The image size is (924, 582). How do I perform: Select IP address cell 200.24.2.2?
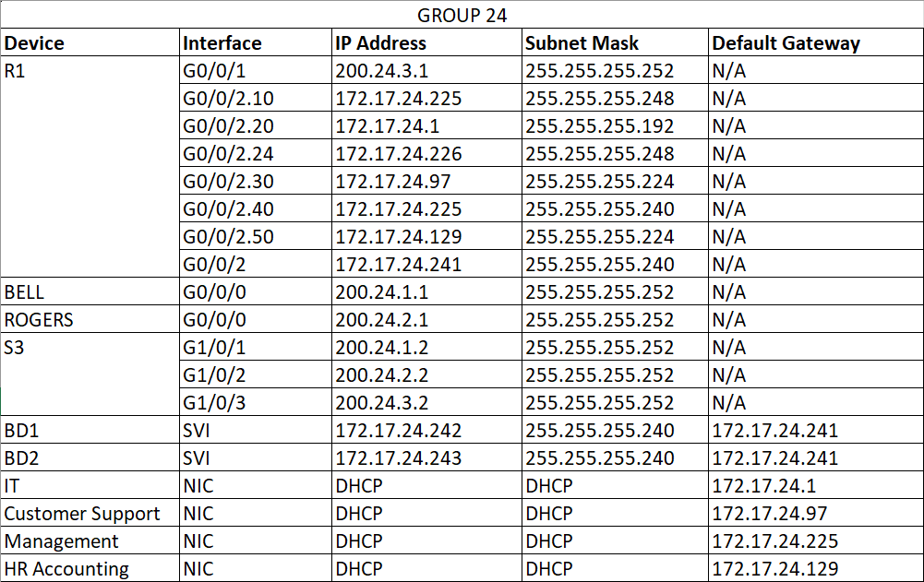click(x=426, y=375)
